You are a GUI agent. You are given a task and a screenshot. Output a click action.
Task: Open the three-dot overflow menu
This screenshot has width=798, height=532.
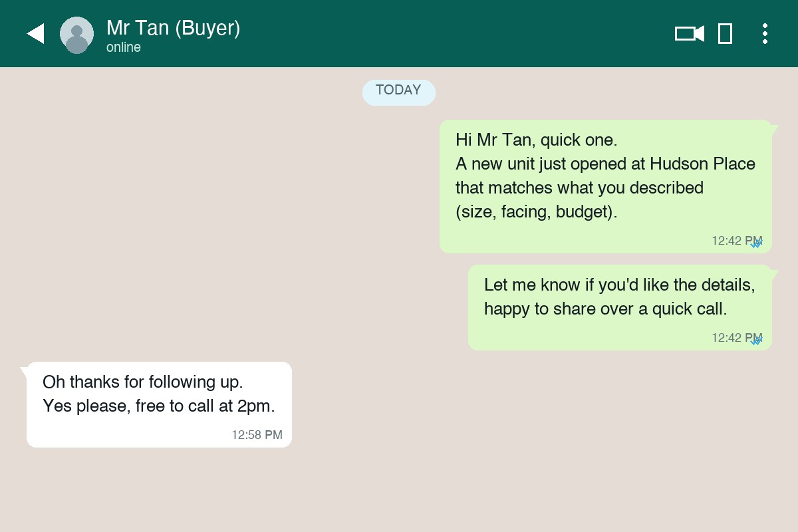[x=765, y=33]
